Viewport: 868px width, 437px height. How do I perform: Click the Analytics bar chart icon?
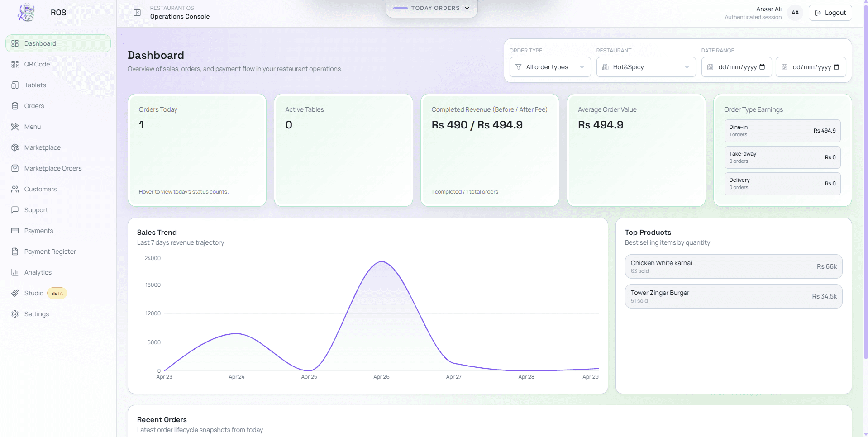coord(15,272)
